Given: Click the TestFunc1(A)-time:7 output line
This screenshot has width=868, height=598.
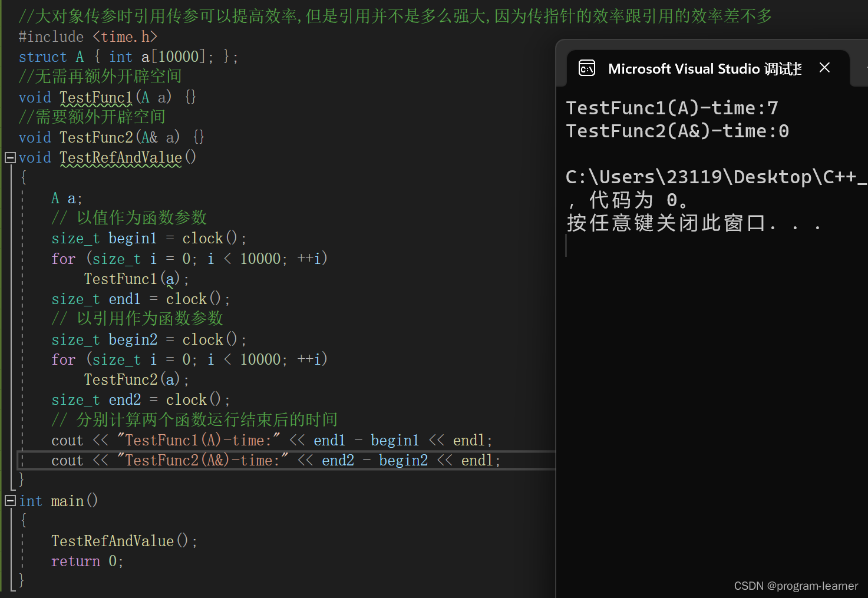Looking at the screenshot, I should pyautogui.click(x=672, y=108).
